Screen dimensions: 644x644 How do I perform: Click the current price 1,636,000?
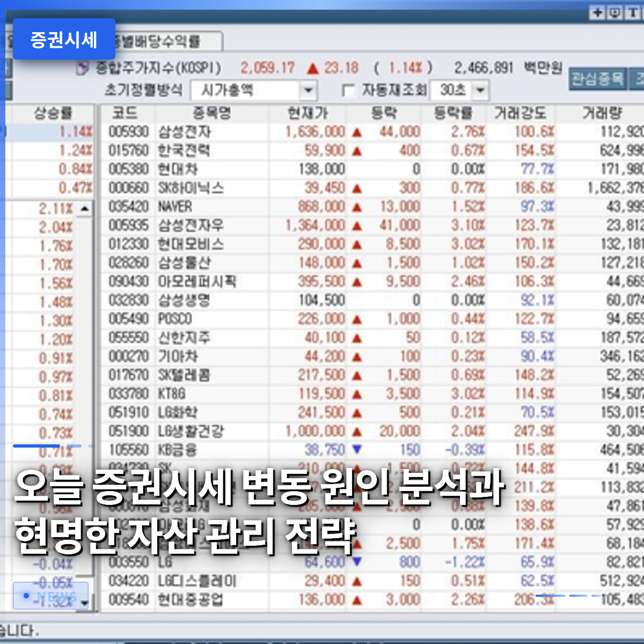315,132
